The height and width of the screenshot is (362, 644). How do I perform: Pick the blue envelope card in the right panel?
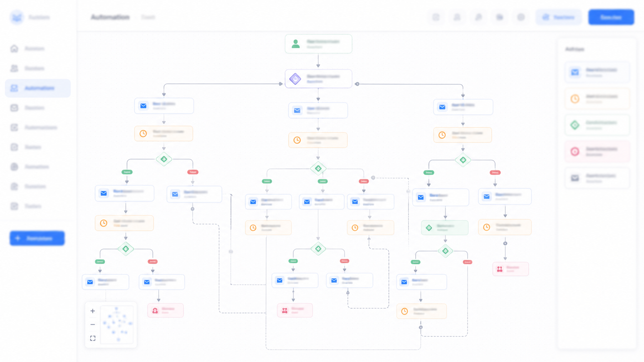tap(597, 72)
